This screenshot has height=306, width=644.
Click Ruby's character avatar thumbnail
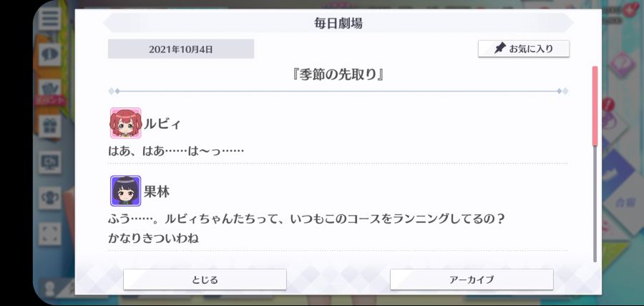click(125, 123)
